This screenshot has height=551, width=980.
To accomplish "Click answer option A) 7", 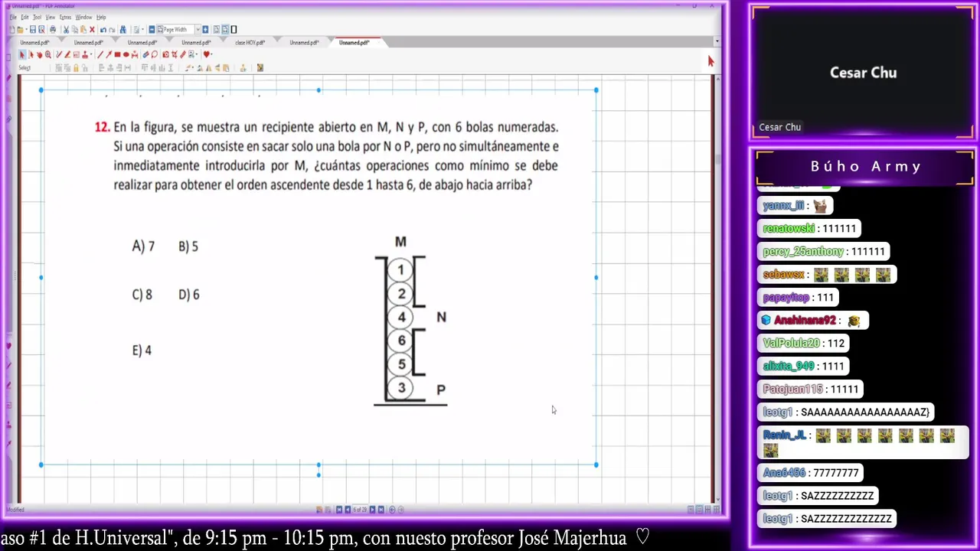I will click(x=143, y=246).
